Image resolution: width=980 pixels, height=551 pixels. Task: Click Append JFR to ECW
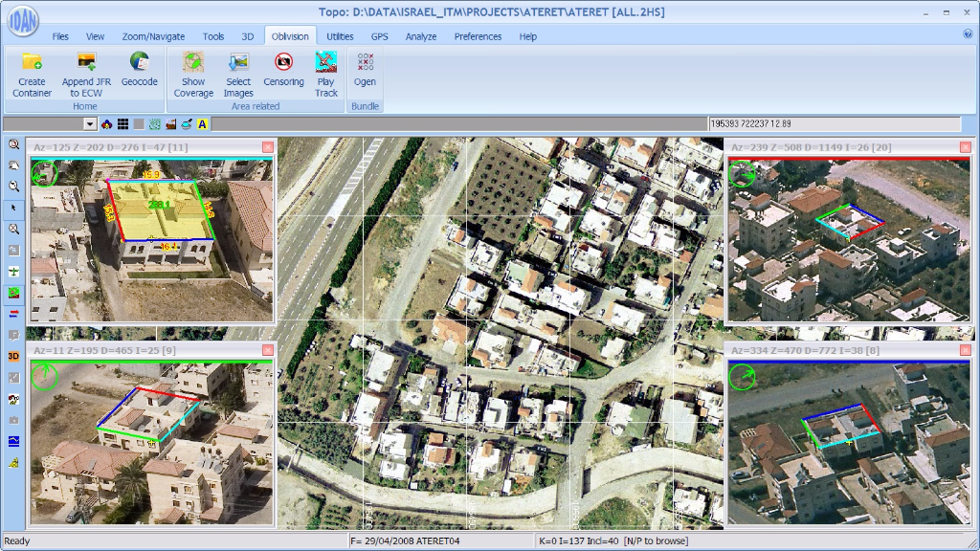pos(84,63)
